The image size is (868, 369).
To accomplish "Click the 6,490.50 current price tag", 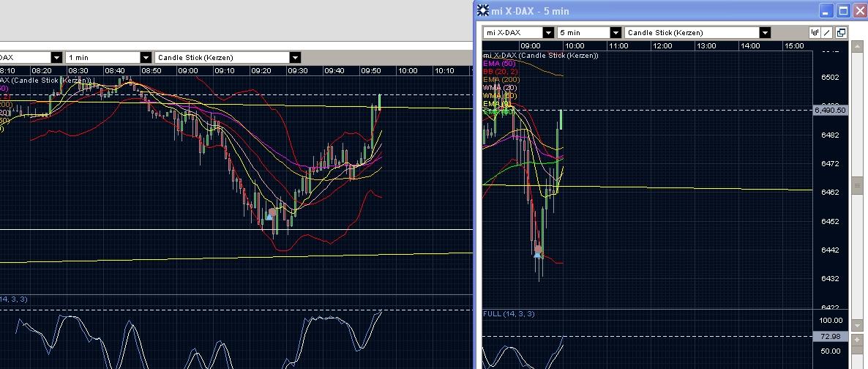I will coord(830,111).
